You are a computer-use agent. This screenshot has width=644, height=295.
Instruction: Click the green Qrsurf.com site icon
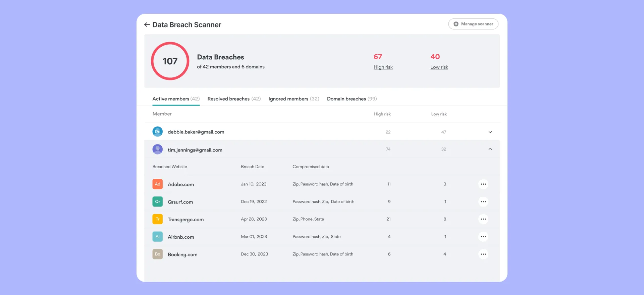point(158,202)
